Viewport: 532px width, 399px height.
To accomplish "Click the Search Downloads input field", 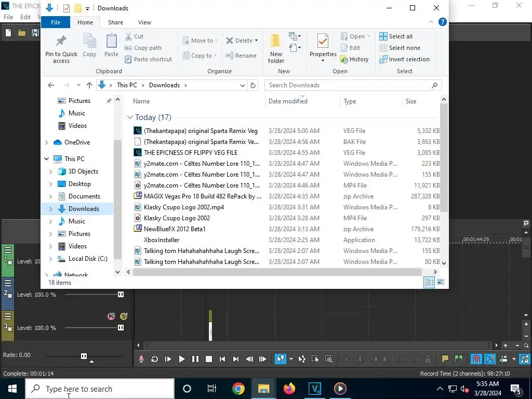I will [353, 85].
